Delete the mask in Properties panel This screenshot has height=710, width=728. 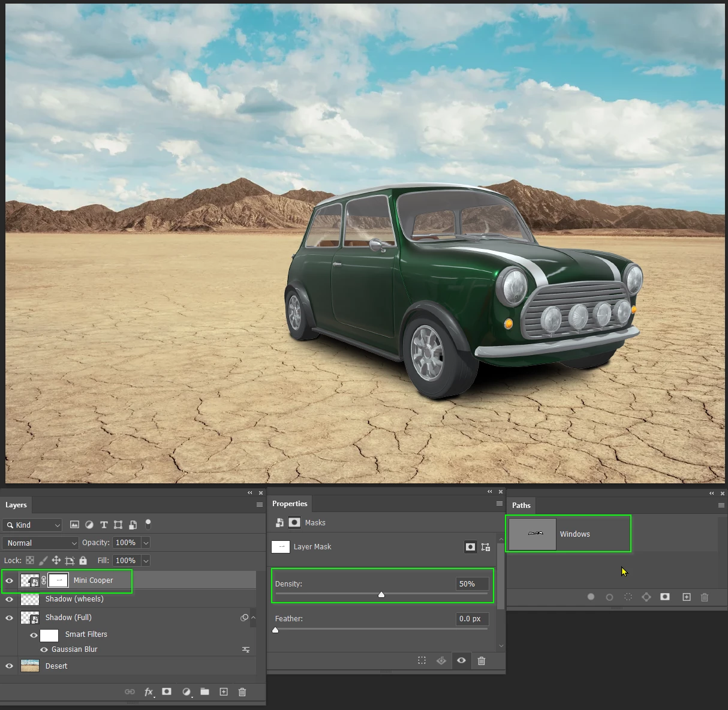point(481,661)
